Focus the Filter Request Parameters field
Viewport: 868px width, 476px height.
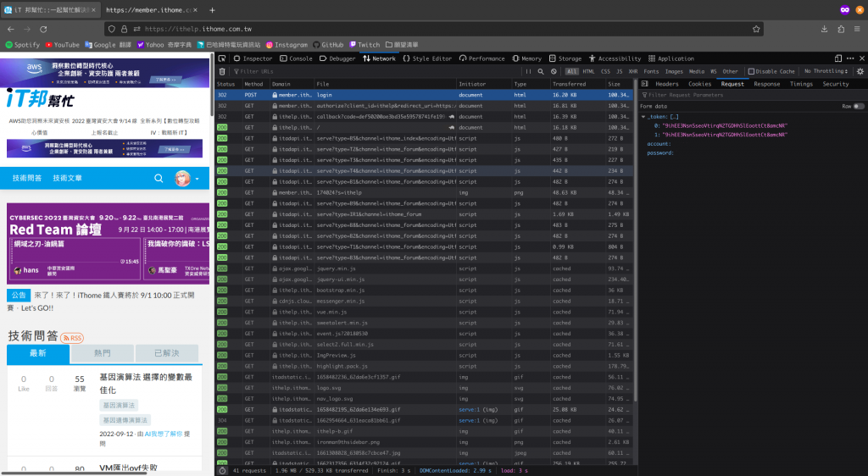(753, 95)
